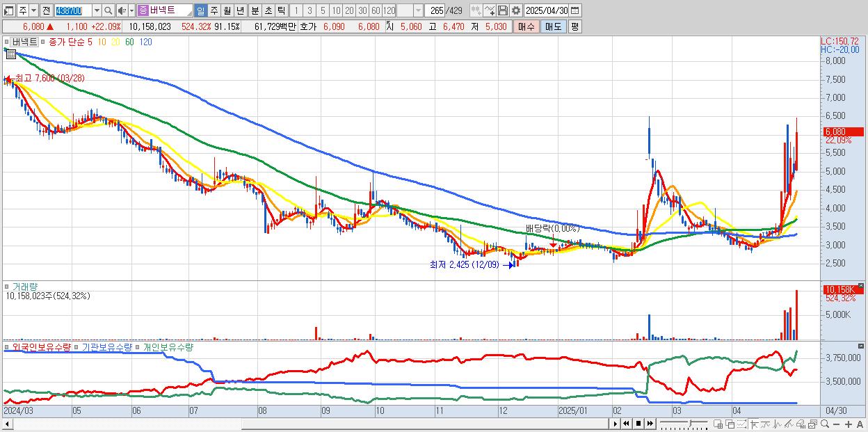Select the 일 daily period button
The width and height of the screenshot is (868, 432).
point(200,10)
